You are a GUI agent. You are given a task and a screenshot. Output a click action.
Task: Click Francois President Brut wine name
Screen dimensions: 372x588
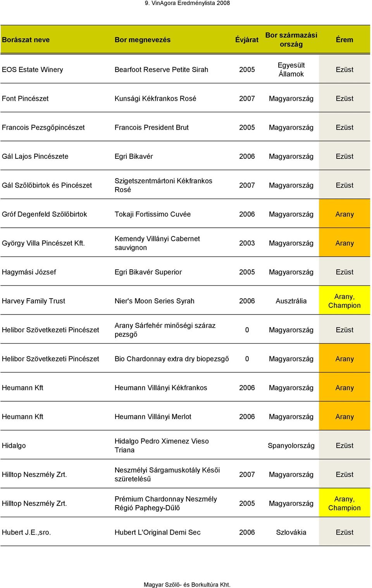(152, 127)
